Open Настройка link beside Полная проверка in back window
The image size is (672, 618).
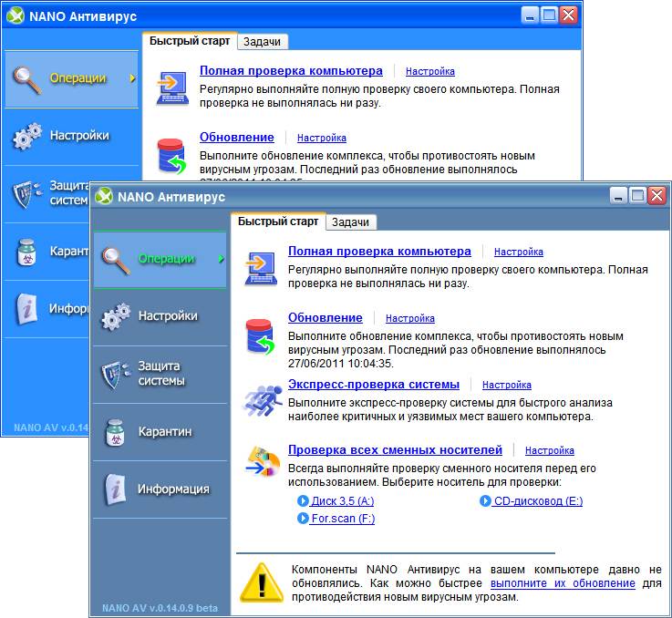pyautogui.click(x=430, y=72)
